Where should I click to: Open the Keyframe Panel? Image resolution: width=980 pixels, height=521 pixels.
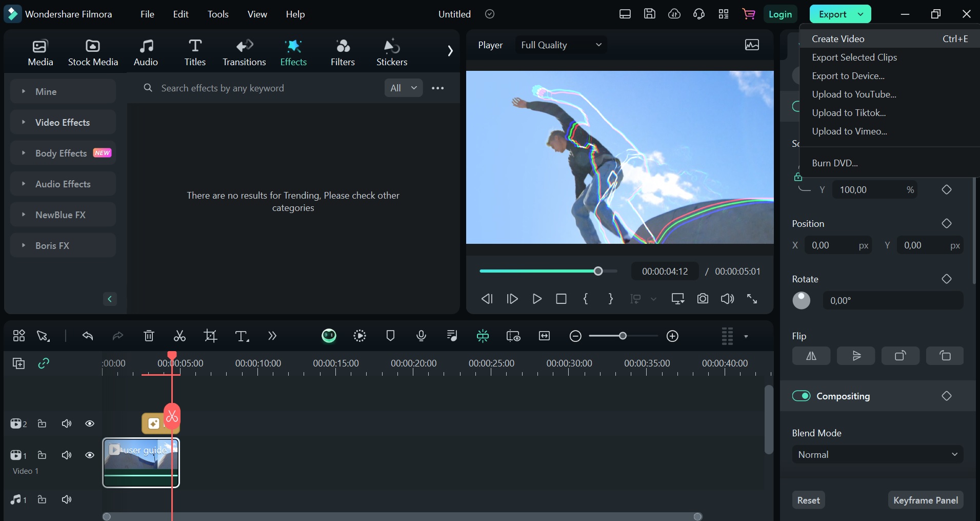(x=926, y=500)
